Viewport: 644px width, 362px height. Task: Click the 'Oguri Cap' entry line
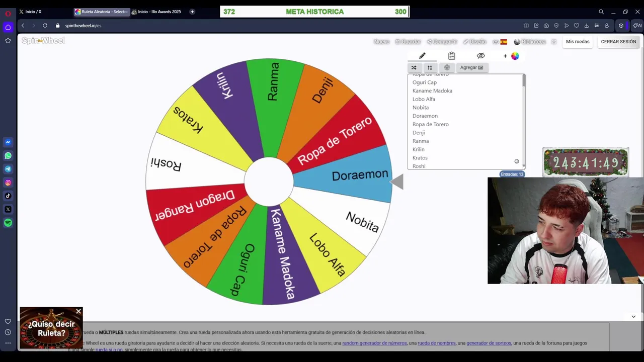point(425,82)
